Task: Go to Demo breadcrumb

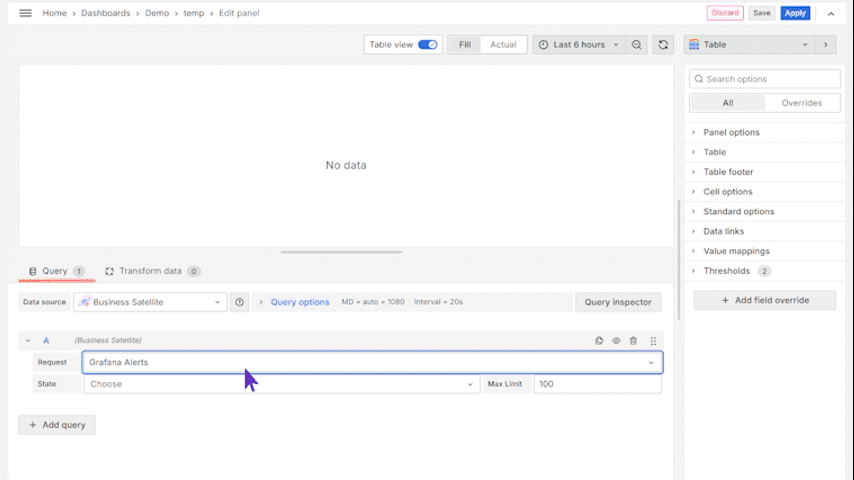Action: pyautogui.click(x=157, y=13)
